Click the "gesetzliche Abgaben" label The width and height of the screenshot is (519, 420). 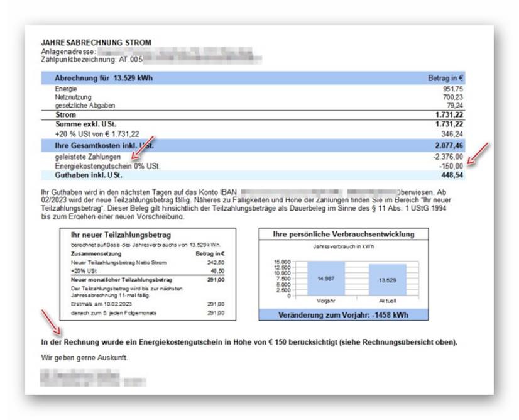(x=85, y=106)
